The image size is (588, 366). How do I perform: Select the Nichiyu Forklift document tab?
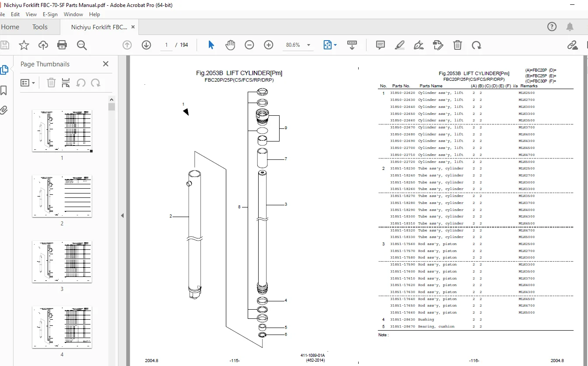coord(99,27)
